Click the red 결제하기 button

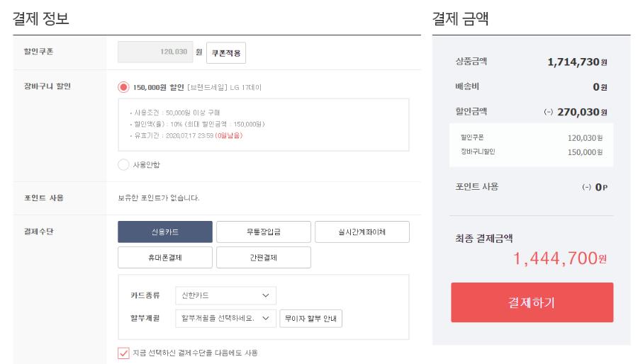pyautogui.click(x=532, y=302)
